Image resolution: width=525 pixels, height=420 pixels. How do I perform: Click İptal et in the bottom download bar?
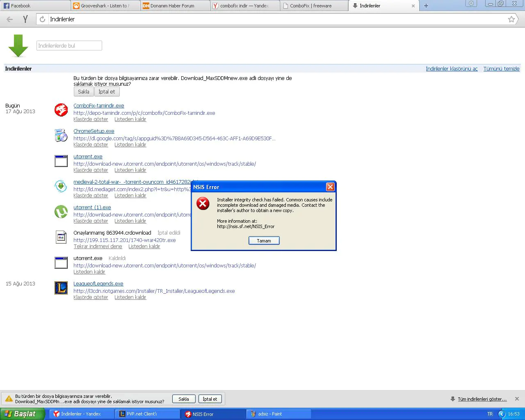(210, 399)
